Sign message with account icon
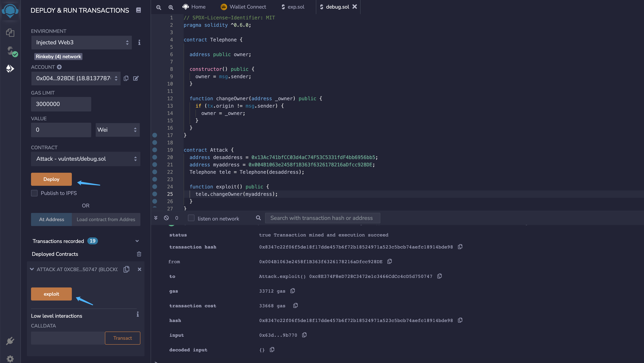 pos(136,78)
